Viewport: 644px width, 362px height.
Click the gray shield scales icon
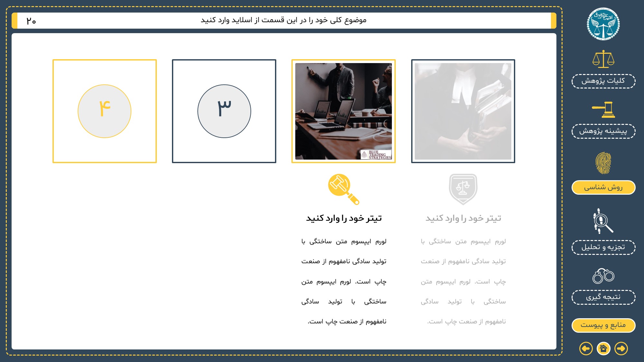pos(463,189)
